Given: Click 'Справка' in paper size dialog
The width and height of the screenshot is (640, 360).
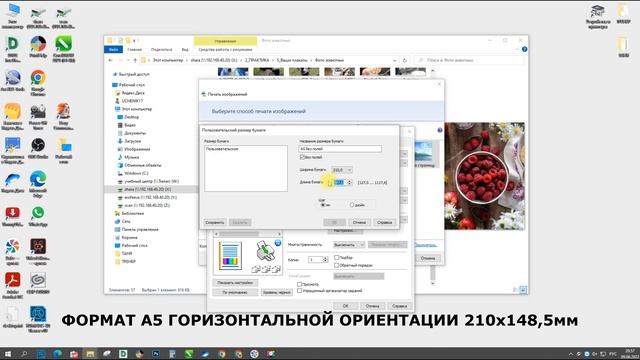Looking at the screenshot, I should (384, 222).
